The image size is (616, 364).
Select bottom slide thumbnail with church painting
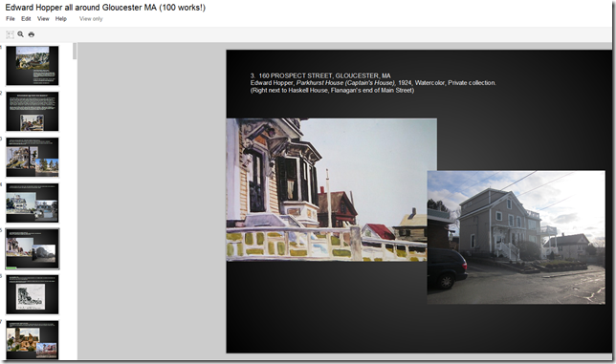tap(33, 340)
